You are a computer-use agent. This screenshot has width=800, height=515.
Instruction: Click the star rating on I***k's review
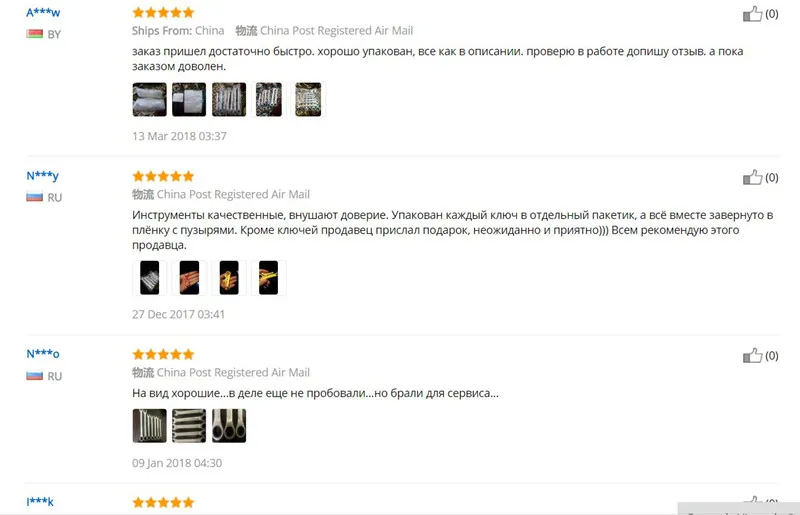click(x=163, y=502)
